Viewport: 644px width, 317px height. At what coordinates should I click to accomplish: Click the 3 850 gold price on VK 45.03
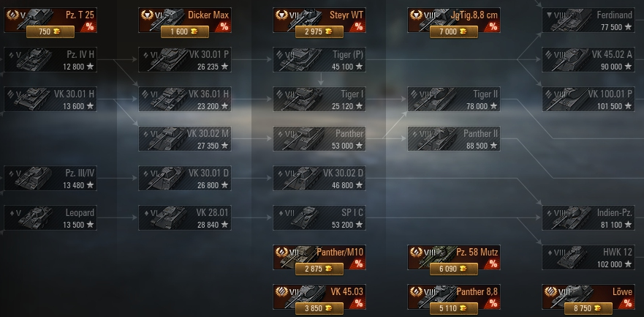319,308
